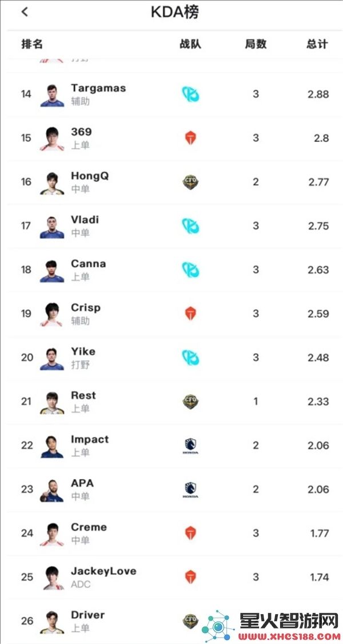
Task: Tap the red team logo beside JackeyLove
Action: pos(190,577)
